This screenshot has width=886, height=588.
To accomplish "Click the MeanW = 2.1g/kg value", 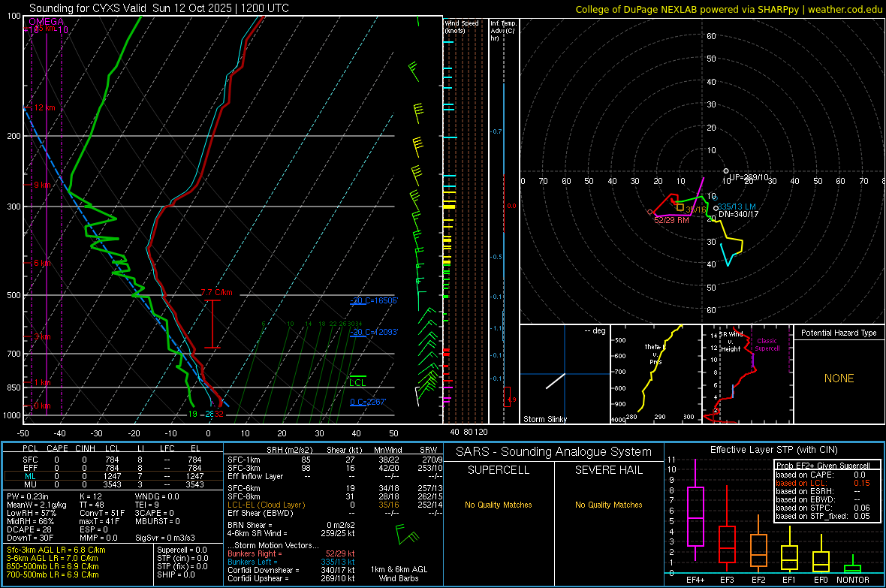I will tap(36, 505).
